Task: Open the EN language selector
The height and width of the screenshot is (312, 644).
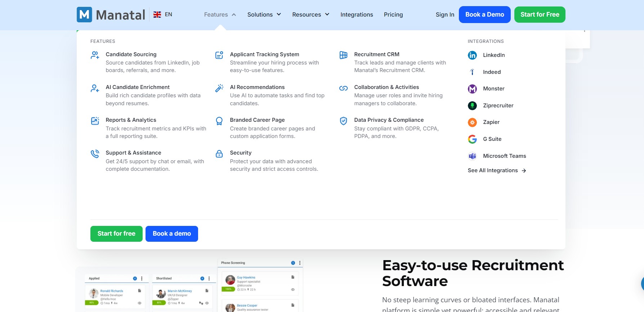Action: 163,14
